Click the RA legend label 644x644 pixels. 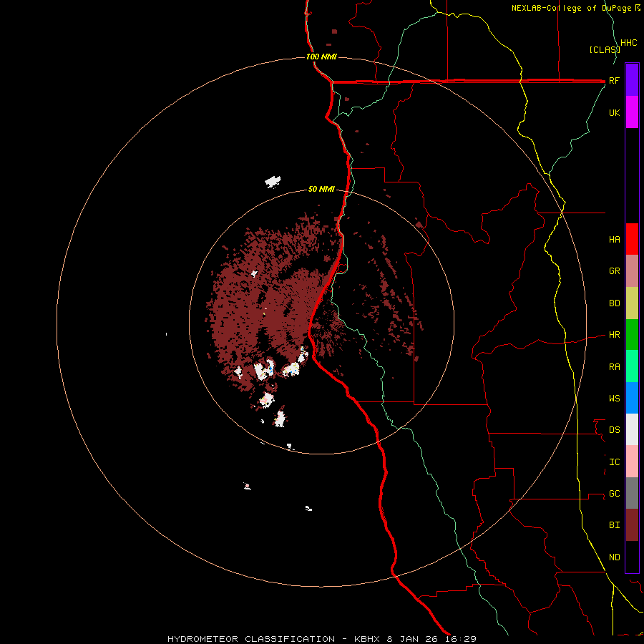[614, 366]
